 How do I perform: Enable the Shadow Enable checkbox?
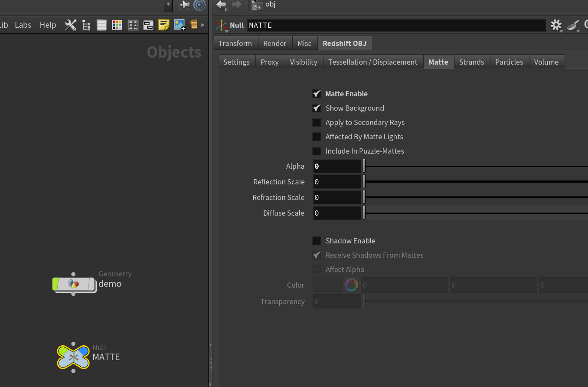[317, 241]
